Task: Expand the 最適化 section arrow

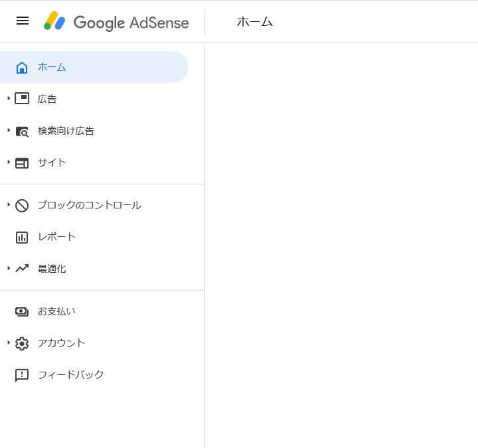Action: coord(9,269)
